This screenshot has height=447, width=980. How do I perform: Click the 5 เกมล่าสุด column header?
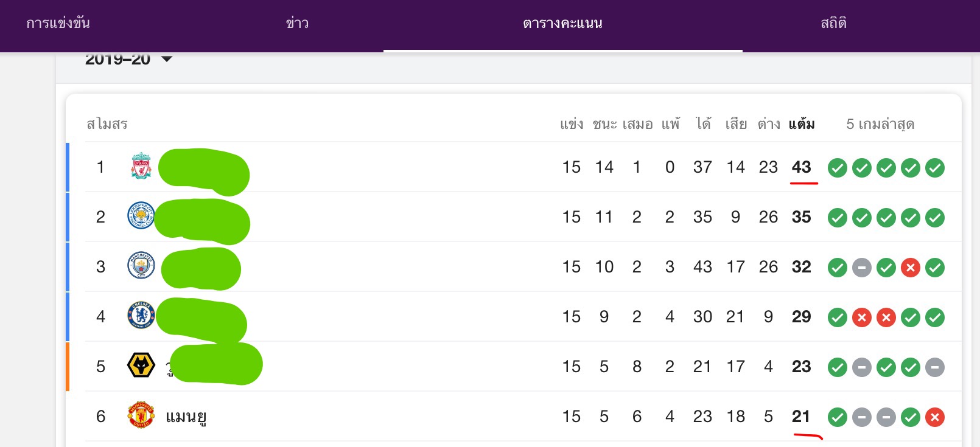click(x=880, y=124)
